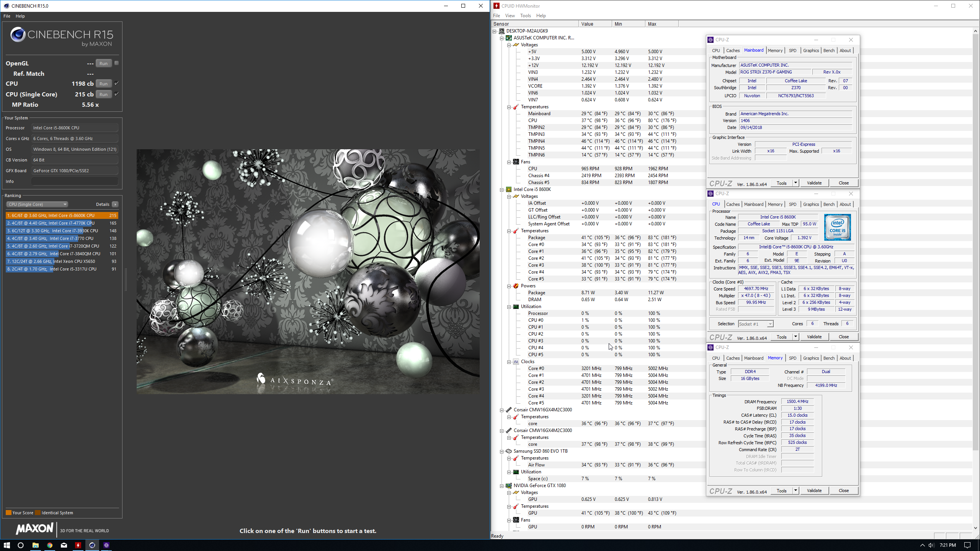Click into the Info input field

(x=75, y=181)
